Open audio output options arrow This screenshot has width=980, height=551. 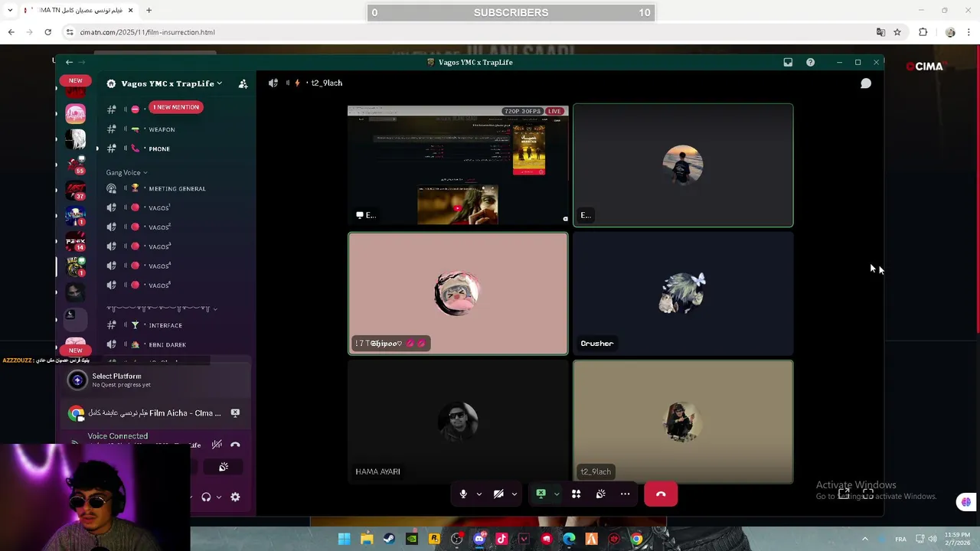[x=218, y=497]
